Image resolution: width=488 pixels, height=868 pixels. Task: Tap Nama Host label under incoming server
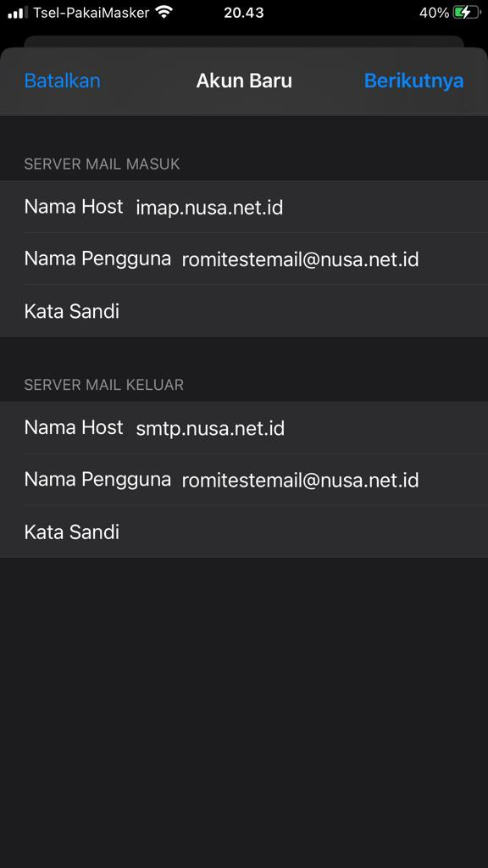(x=74, y=207)
